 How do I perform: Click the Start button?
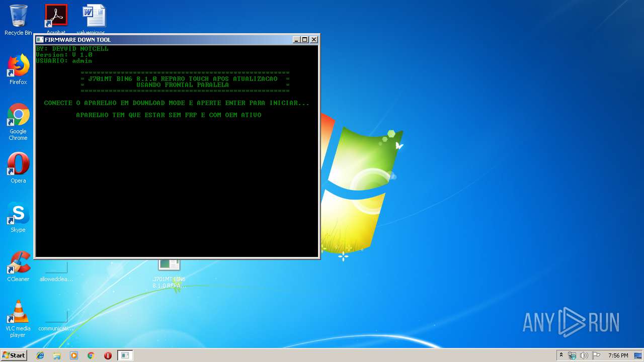[14, 355]
